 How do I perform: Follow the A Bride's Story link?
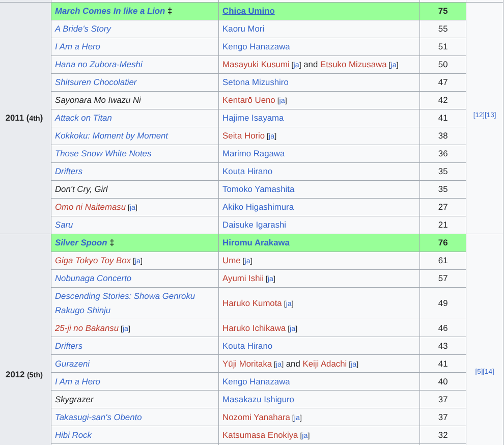[x=83, y=29]
